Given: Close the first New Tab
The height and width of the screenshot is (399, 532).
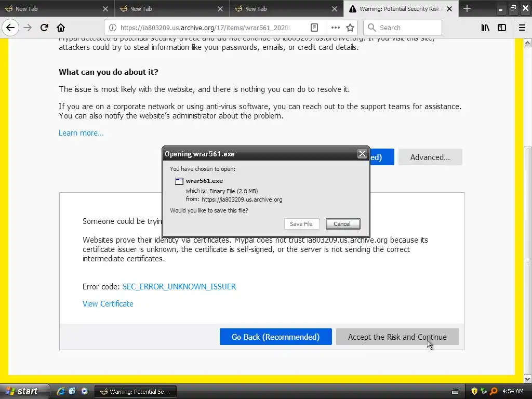Looking at the screenshot, I should 105,9.
